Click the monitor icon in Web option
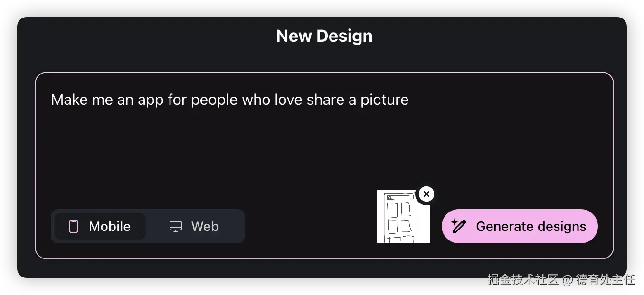 pos(176,227)
